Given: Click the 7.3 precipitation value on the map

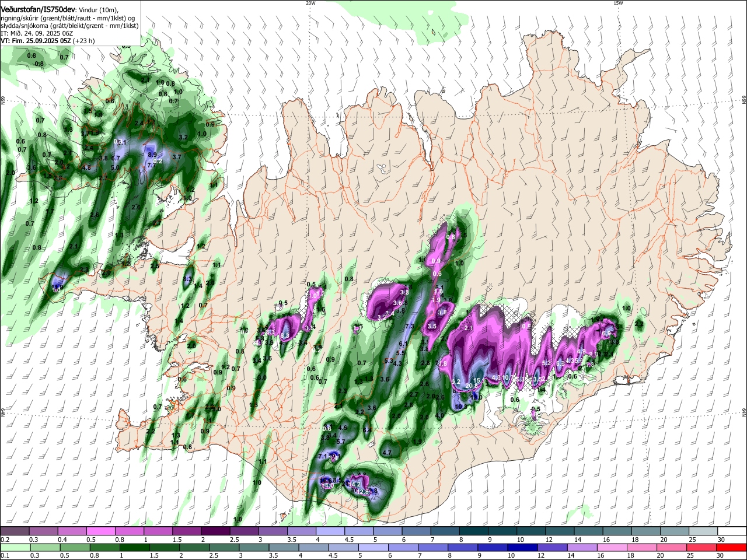Looking at the screenshot, I should [409, 326].
